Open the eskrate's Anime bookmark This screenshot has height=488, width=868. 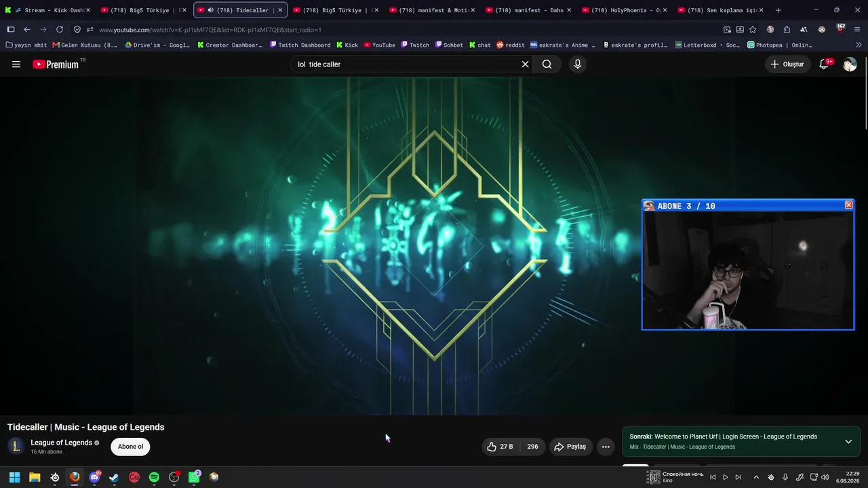pyautogui.click(x=563, y=45)
